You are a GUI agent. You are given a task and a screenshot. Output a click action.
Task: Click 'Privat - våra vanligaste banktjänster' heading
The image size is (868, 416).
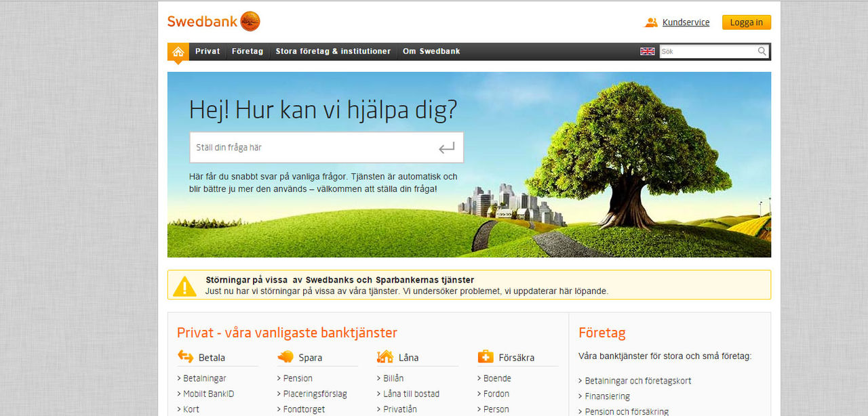[287, 333]
